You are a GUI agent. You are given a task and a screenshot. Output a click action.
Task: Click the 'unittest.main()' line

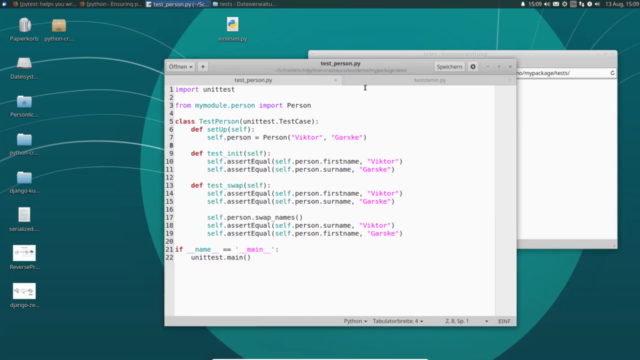(221, 258)
